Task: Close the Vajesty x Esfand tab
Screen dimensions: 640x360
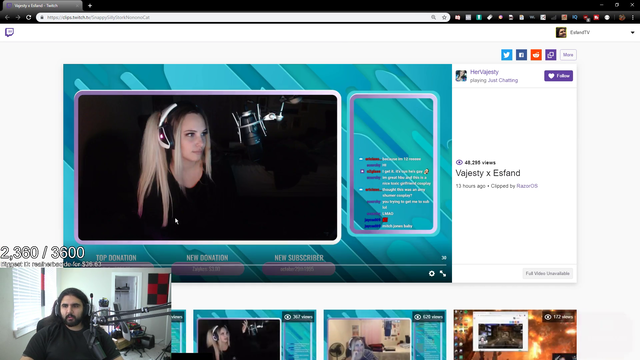Action: (77, 6)
